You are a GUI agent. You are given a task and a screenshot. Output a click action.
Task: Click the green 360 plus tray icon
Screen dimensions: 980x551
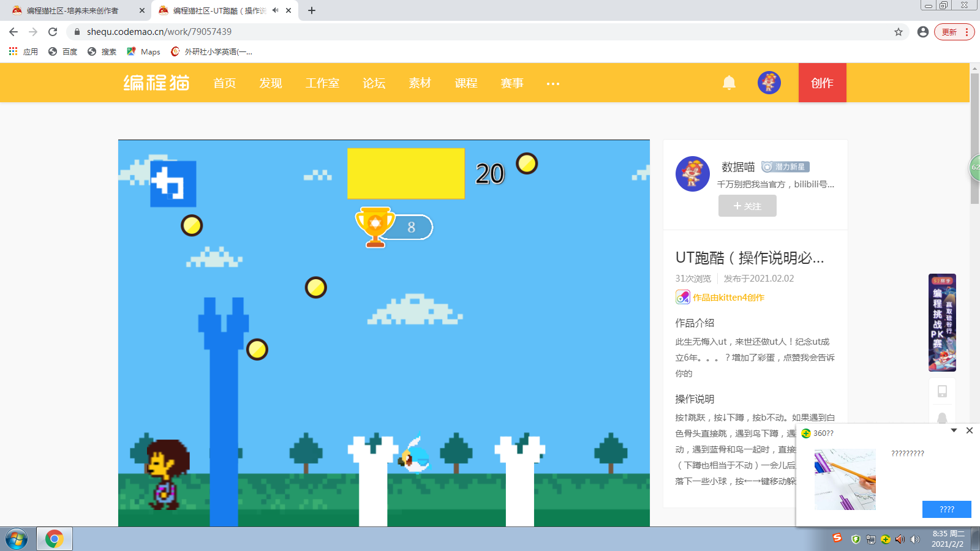click(885, 539)
